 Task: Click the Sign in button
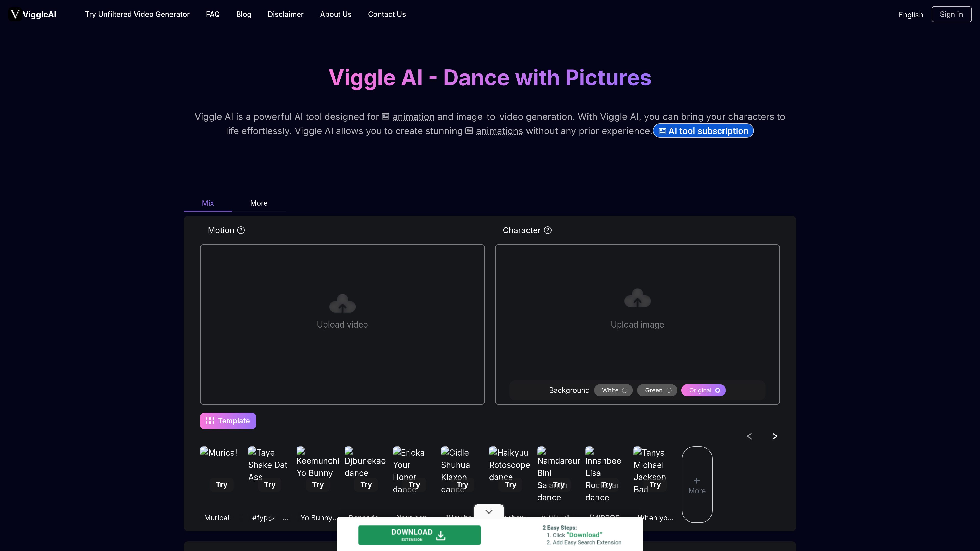pyautogui.click(x=951, y=15)
